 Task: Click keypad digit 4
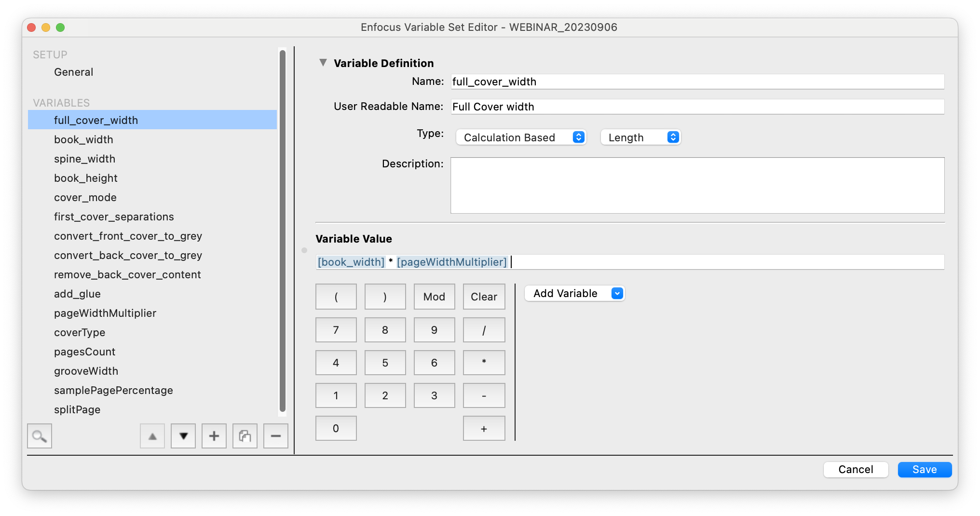336,363
